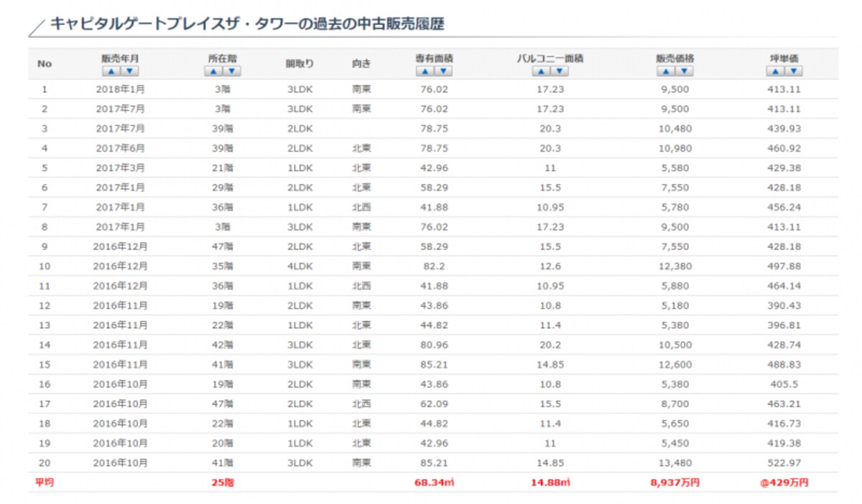Select the unit price 416.73
Viewport: 862px width, 504px height.
784,424
